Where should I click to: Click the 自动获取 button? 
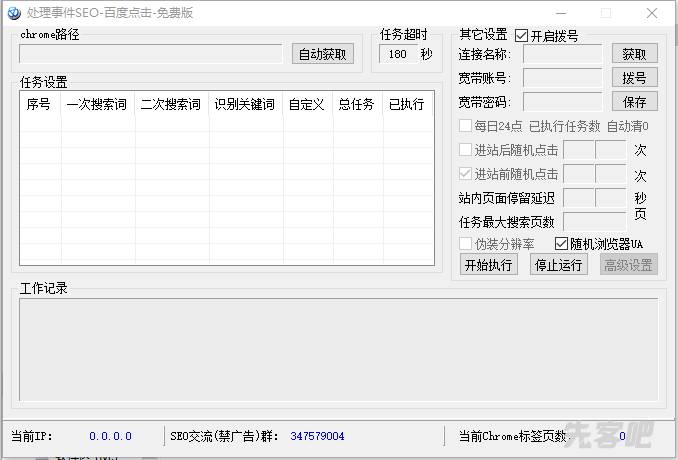tap(323, 54)
